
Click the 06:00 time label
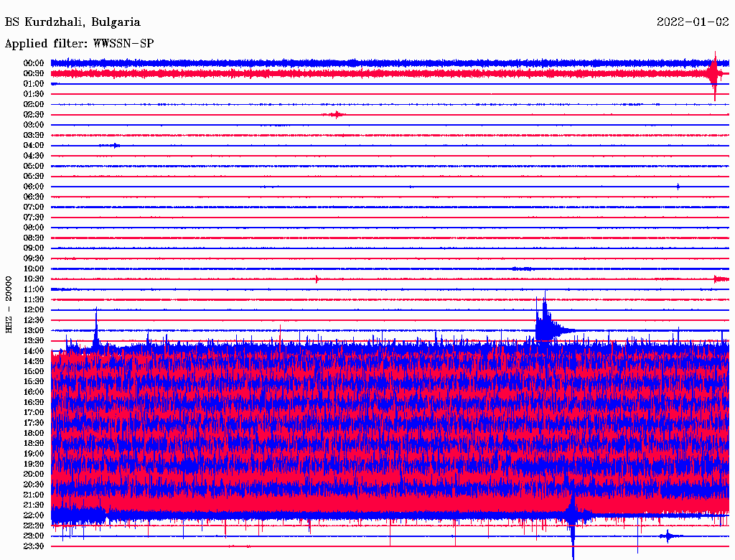pos(34,187)
